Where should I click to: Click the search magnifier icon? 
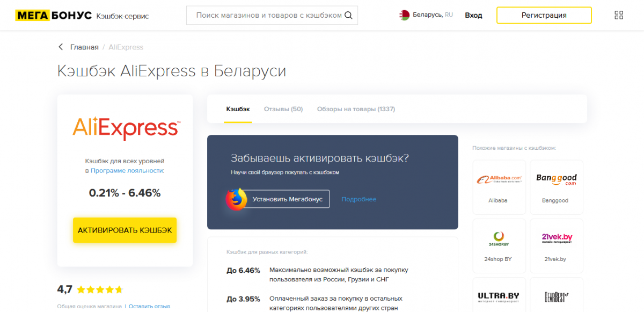[x=348, y=16]
